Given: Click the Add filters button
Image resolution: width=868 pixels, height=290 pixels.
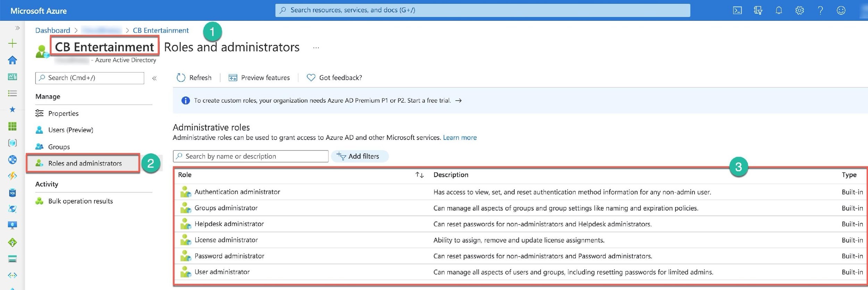Looking at the screenshot, I should click(360, 156).
